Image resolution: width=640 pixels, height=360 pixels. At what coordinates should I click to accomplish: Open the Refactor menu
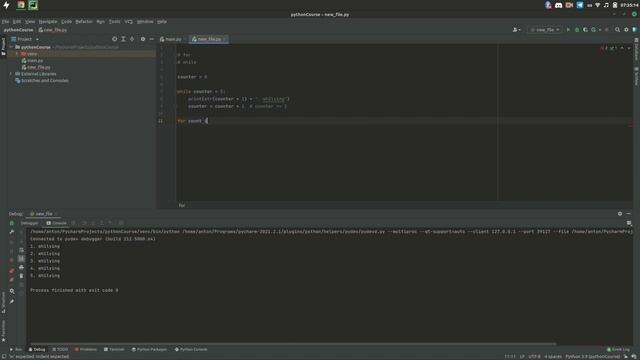[x=84, y=22]
